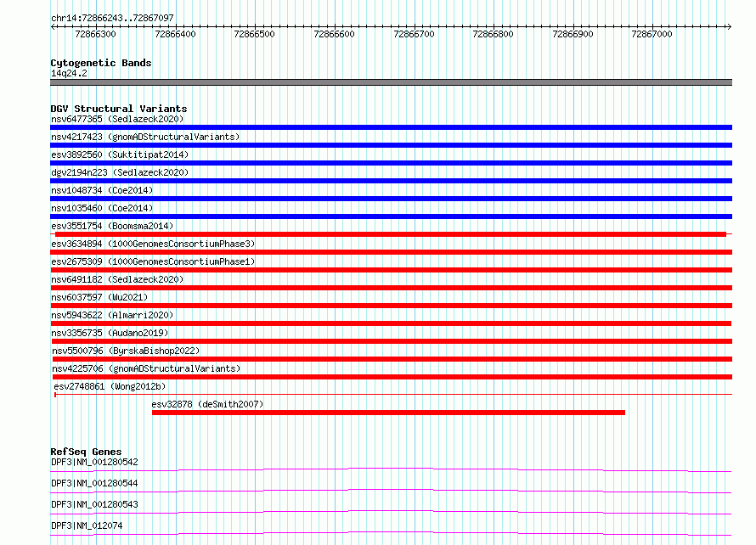
Task: Select the nsv1035460 (Coe2014) label
Action: click(102, 208)
